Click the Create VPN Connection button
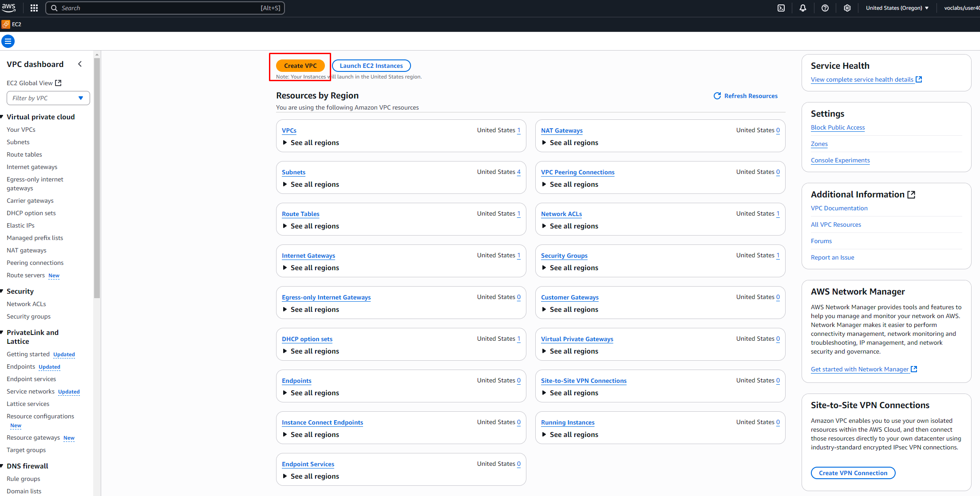The width and height of the screenshot is (980, 496). tap(853, 473)
